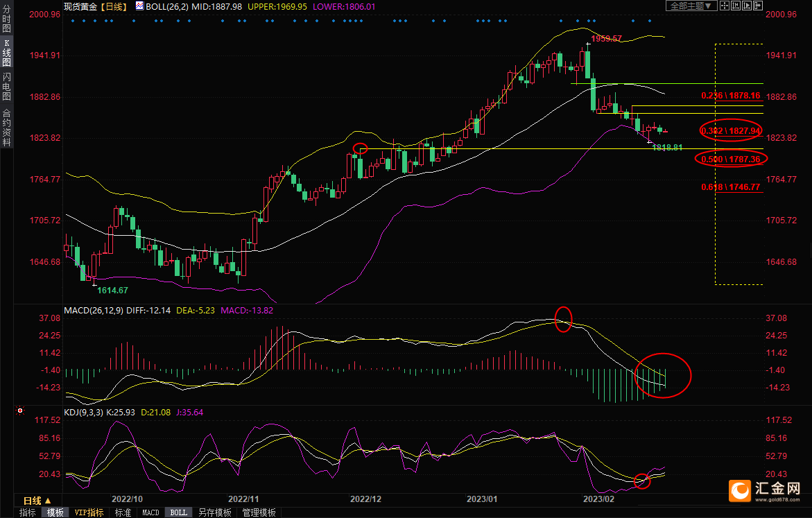Click the chart playback icon
812x518 pixels.
tap(747, 6)
